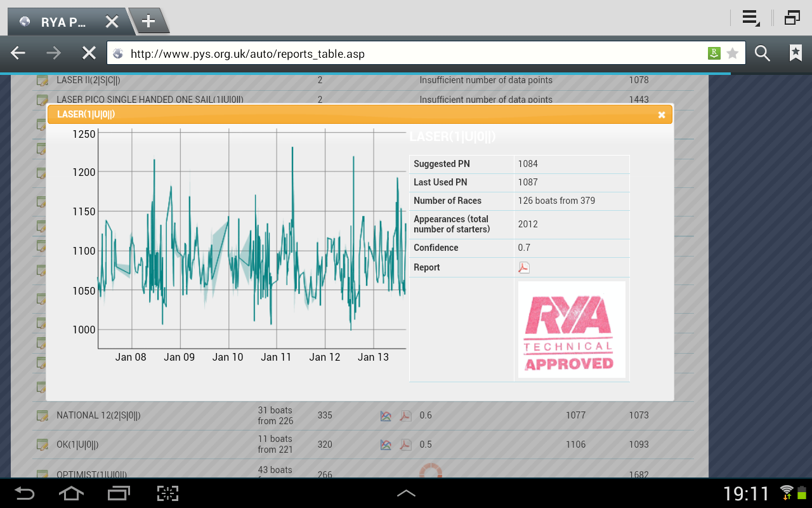Expand the bottom bar up arrow
Viewport: 812px width, 508px height.
click(406, 493)
